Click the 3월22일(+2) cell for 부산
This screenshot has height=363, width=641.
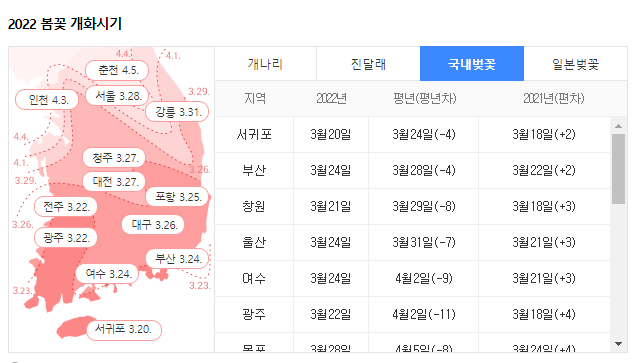[x=544, y=170]
